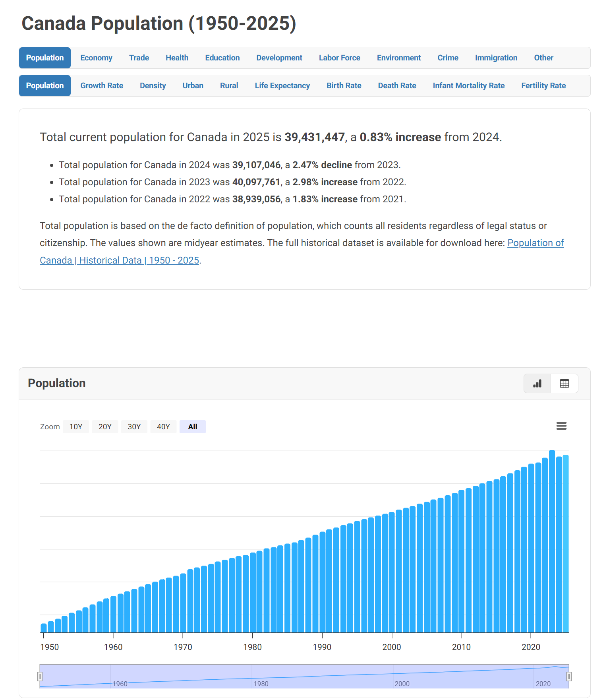Select the Development tab

click(x=279, y=58)
